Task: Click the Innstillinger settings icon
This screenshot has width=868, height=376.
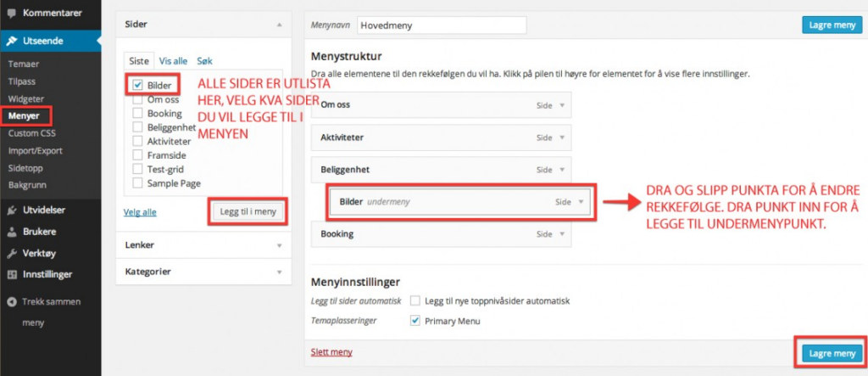Action: click(x=11, y=274)
